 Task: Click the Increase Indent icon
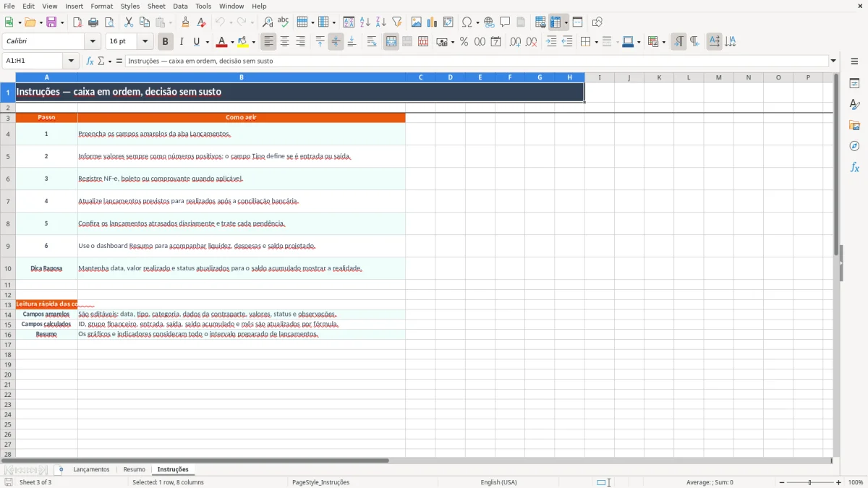coord(551,42)
